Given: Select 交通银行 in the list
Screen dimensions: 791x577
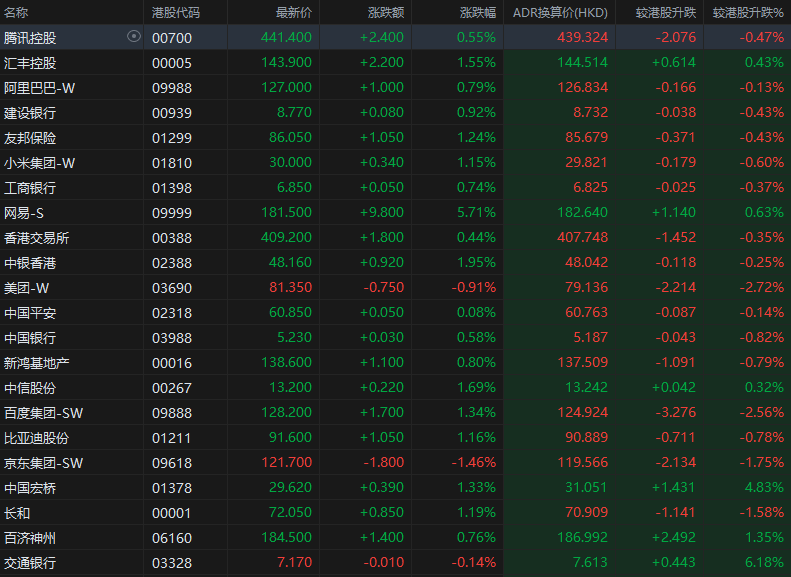Looking at the screenshot, I should 30,563.
